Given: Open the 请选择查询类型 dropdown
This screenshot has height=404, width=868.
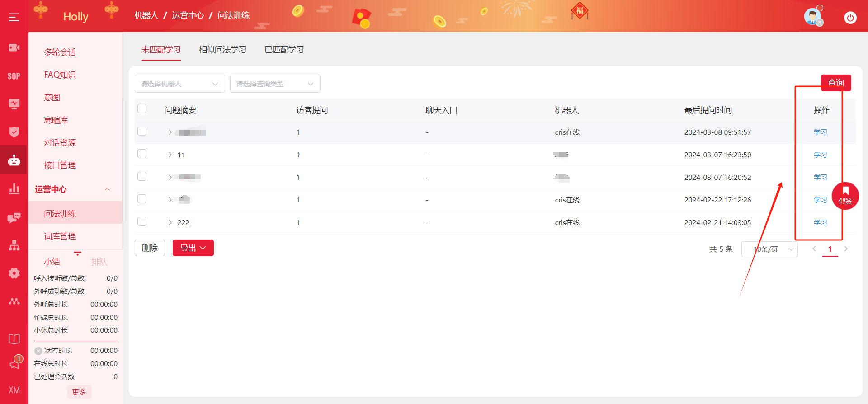Looking at the screenshot, I should [275, 84].
